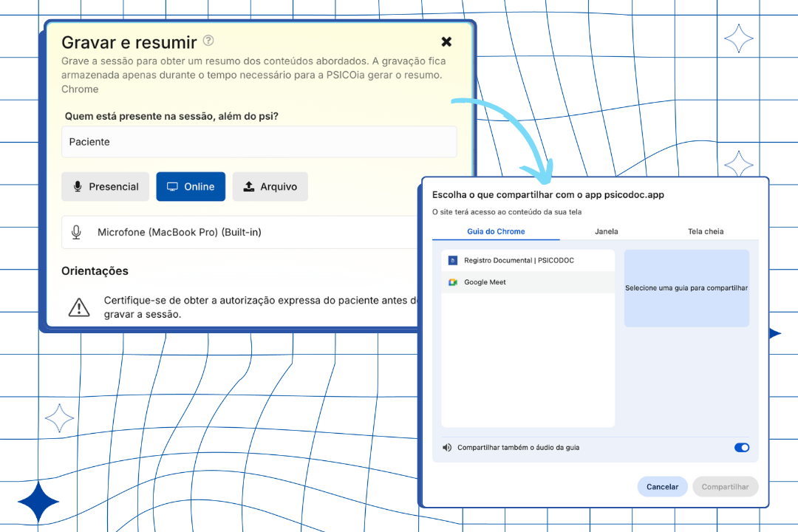Click the microphone icon beside Microfone (MacBook Pro)
The image size is (798, 532).
[x=76, y=232]
